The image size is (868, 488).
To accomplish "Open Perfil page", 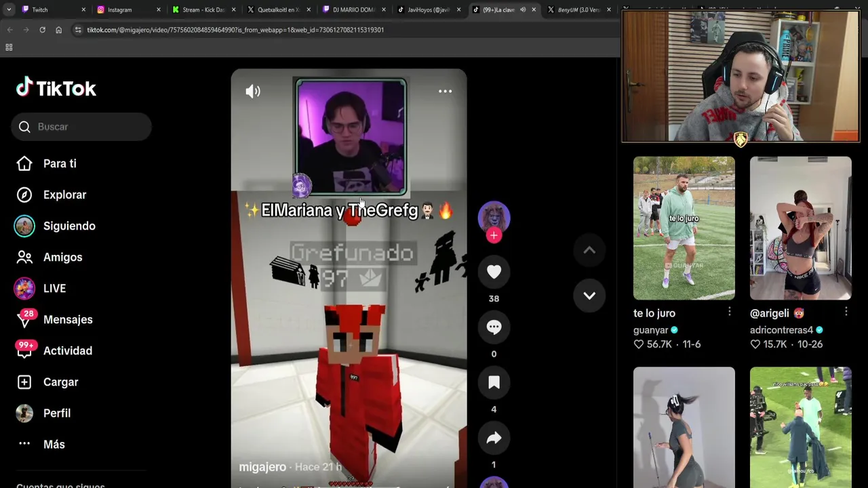I will pos(57,413).
